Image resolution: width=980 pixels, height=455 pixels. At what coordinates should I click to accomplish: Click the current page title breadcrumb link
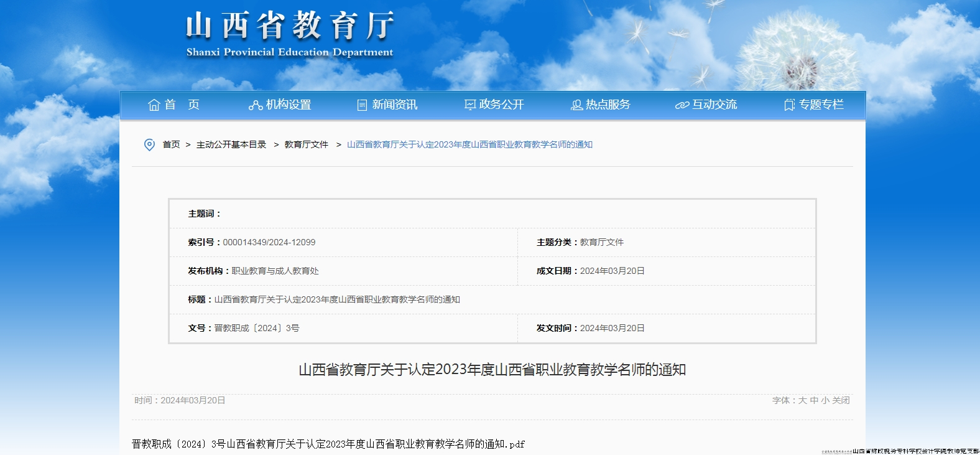[469, 144]
